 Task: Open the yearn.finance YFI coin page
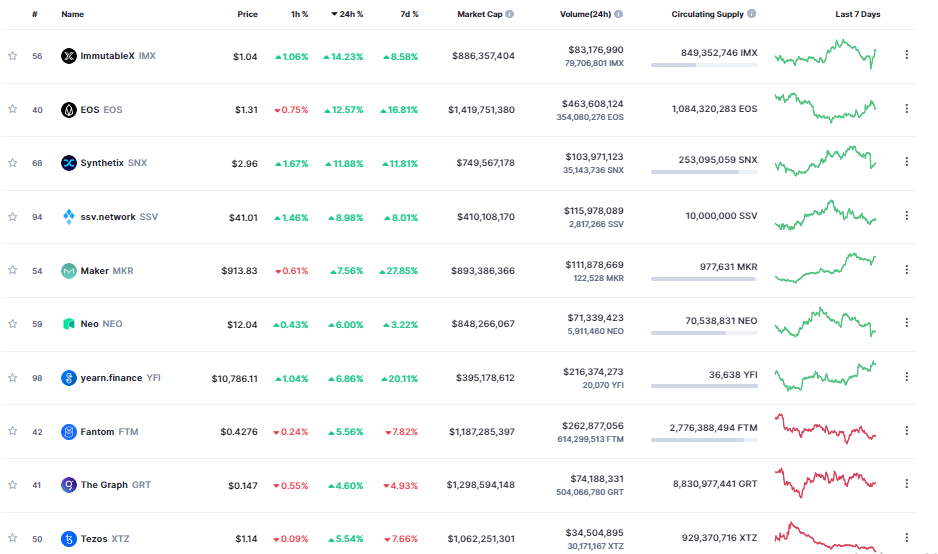(120, 378)
